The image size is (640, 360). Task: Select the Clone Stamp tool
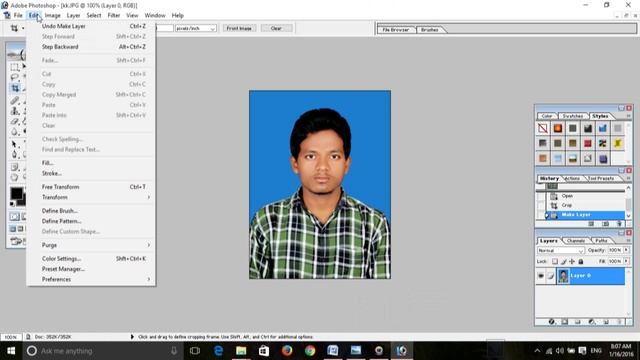click(15, 111)
